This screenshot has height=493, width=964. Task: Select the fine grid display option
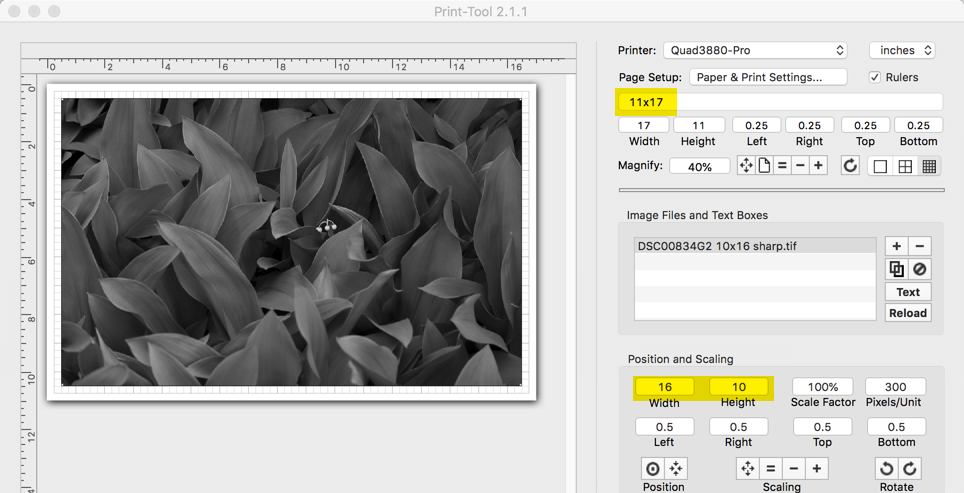tap(929, 166)
